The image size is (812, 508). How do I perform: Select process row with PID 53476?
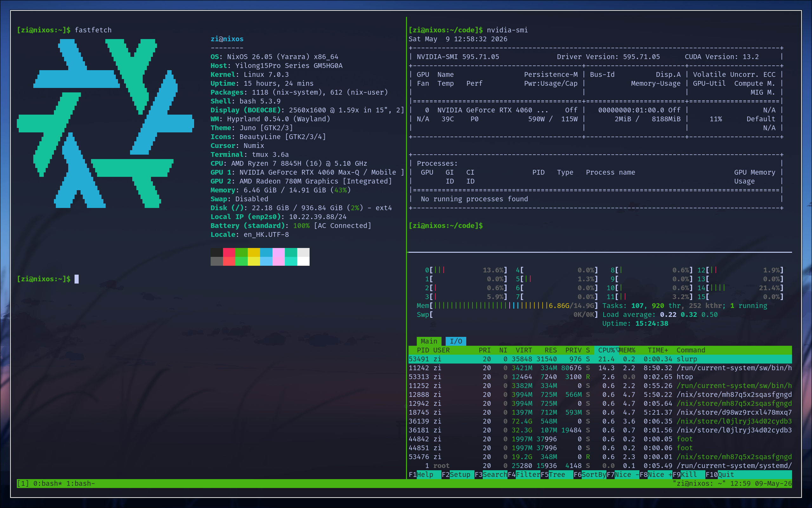click(x=600, y=457)
